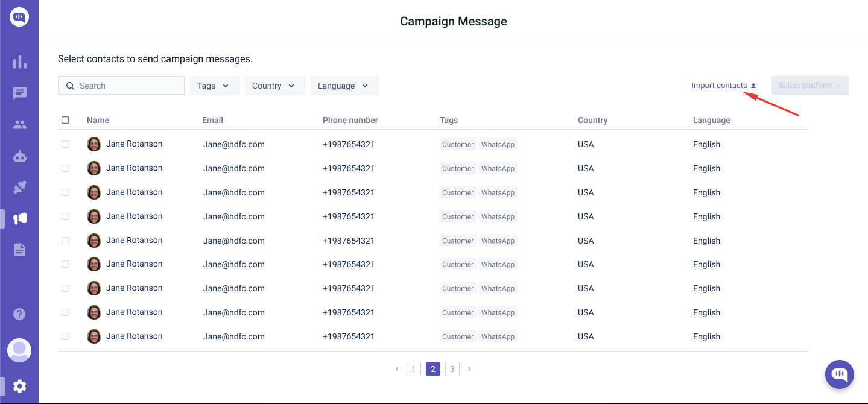Check the select-all contacts checkbox
Viewport: 868px width, 404px height.
(x=65, y=119)
